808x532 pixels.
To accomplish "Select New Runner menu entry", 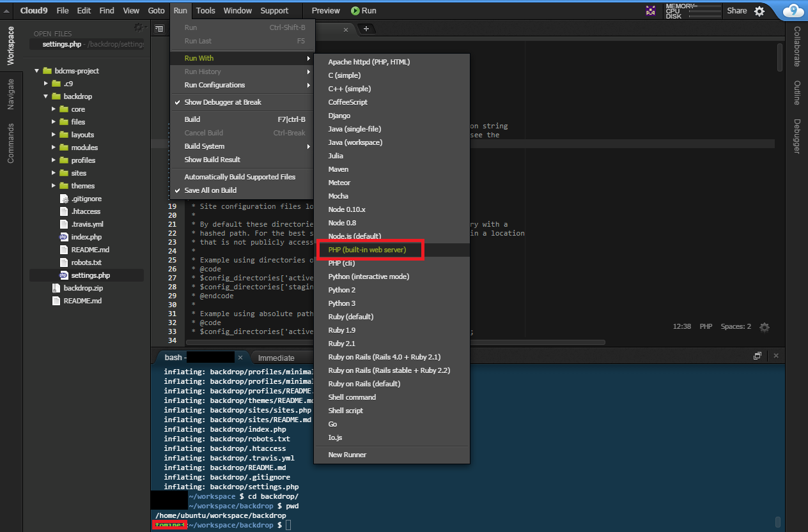I will (392, 455).
